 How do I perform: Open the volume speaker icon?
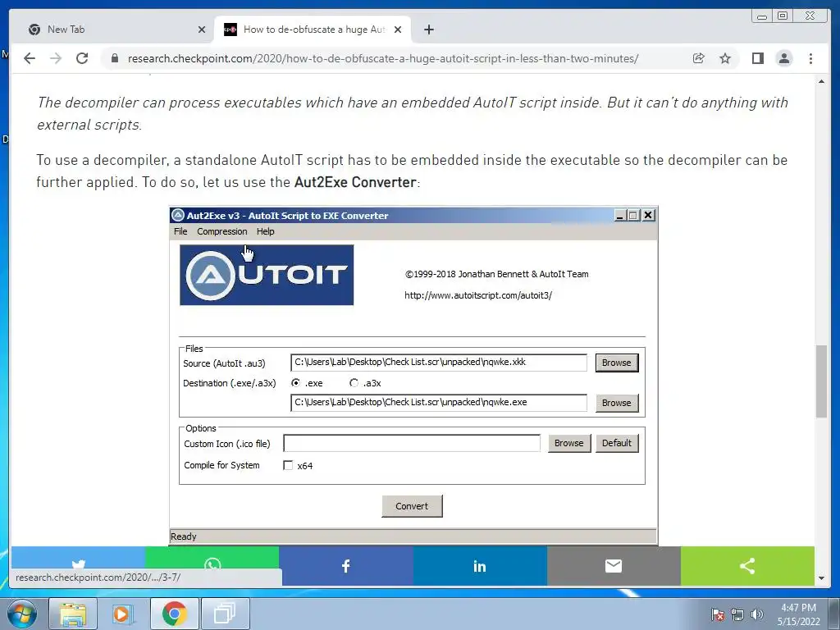[x=757, y=614]
